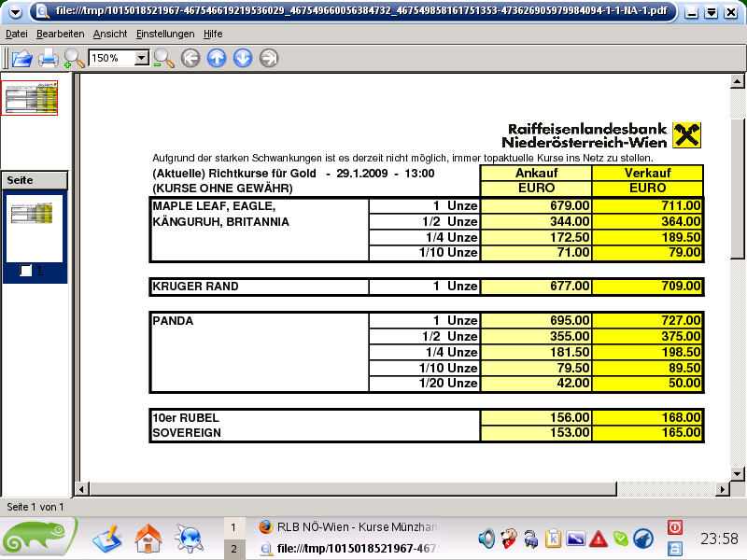The width and height of the screenshot is (747, 560).
Task: Click the Ankauf column header
Action: click(536, 173)
